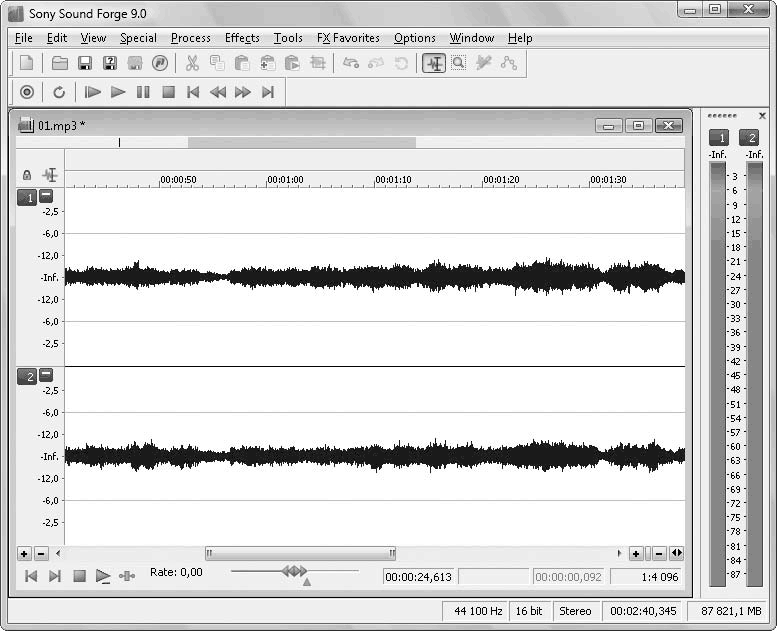Click the 1:4 096 zoom ratio field
The width and height of the screenshot is (777, 631).
pyautogui.click(x=646, y=576)
